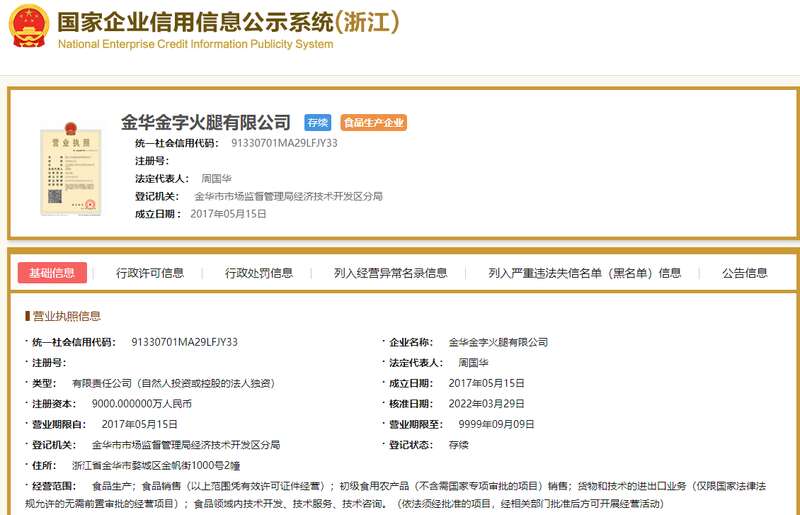Click the address 浙江省金华市婺城区金帆街1000号2幢

pyautogui.click(x=156, y=465)
